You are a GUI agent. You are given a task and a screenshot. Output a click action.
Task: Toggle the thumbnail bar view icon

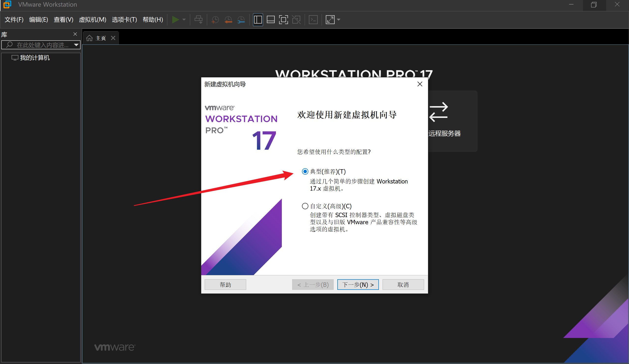271,20
